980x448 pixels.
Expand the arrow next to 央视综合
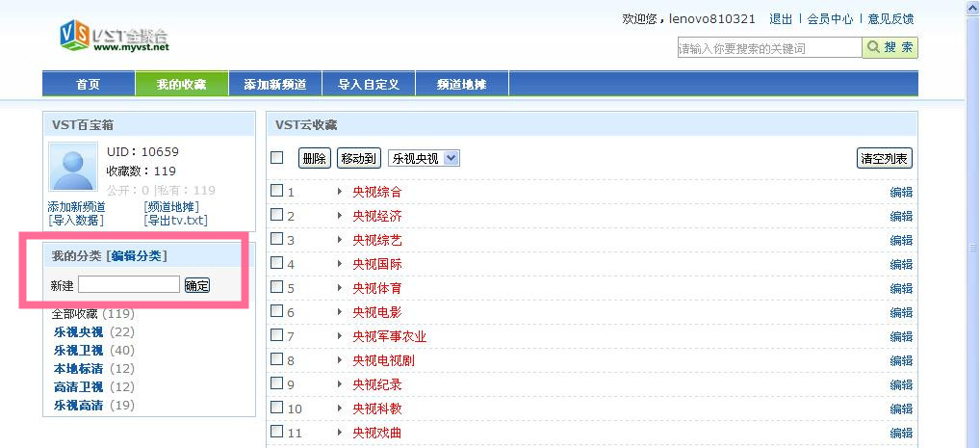click(340, 192)
